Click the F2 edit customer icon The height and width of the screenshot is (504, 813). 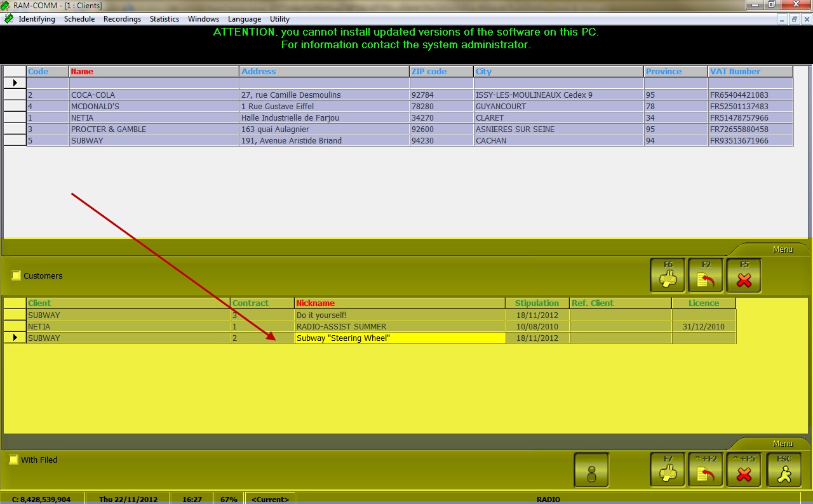pyautogui.click(x=706, y=275)
